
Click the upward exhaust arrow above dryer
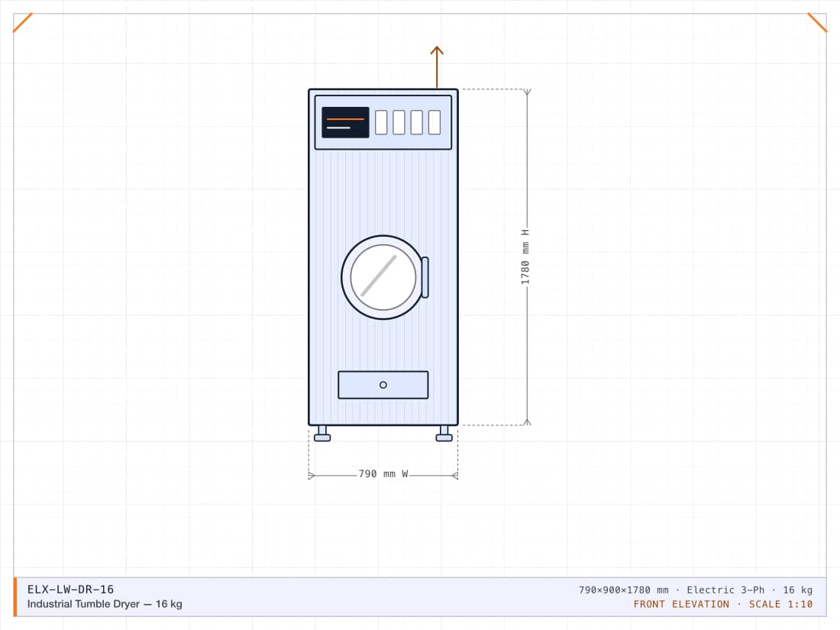pyautogui.click(x=437, y=67)
